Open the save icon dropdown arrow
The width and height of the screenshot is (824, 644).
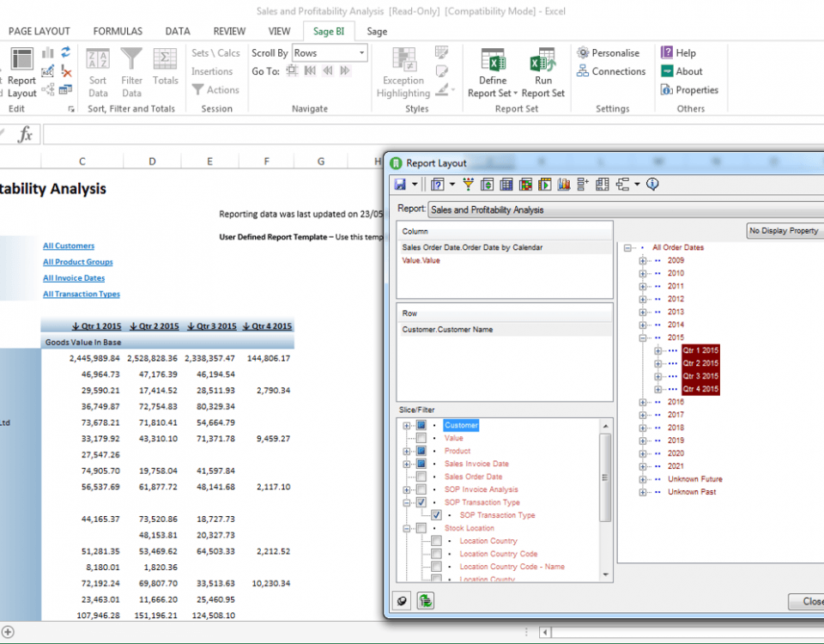(x=415, y=184)
